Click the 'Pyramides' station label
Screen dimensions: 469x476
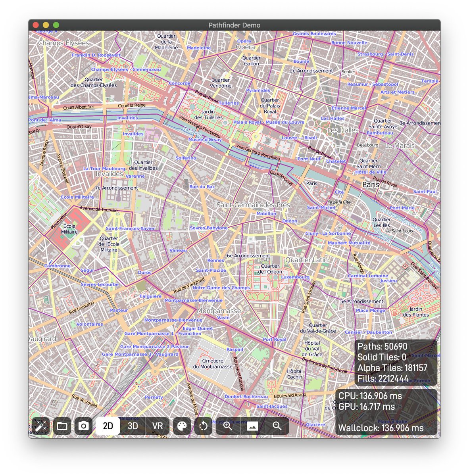pos(258,90)
